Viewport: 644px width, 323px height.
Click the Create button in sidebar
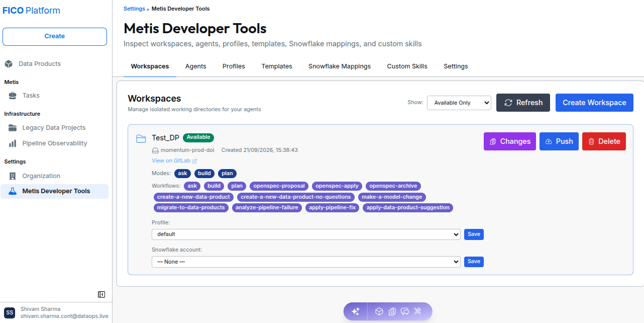coord(55,37)
